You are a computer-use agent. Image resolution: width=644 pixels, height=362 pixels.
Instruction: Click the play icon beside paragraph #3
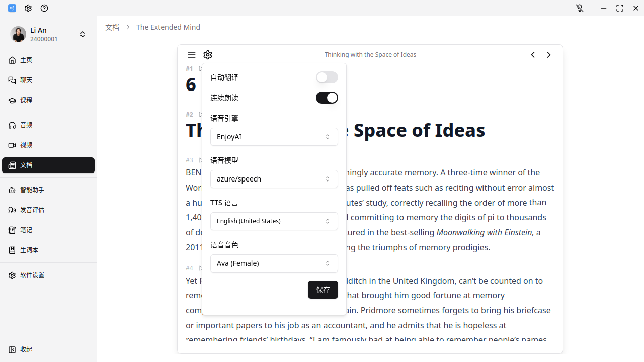coord(201,160)
